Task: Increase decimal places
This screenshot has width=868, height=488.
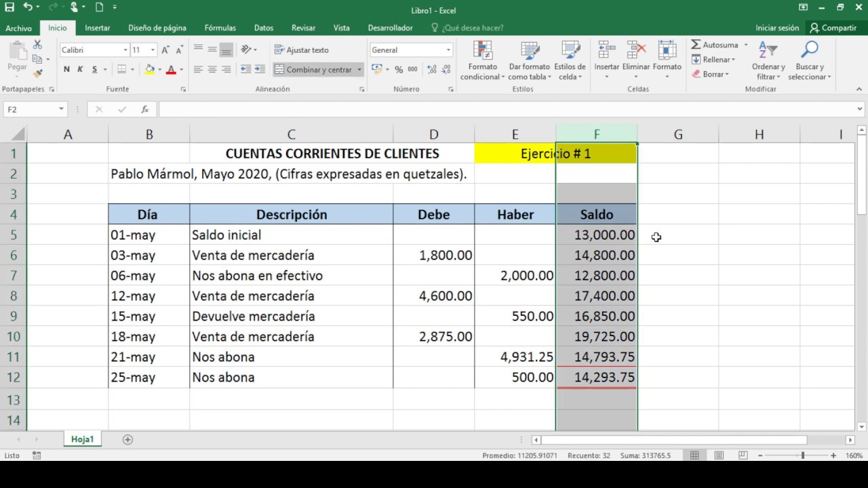Action: (x=432, y=69)
